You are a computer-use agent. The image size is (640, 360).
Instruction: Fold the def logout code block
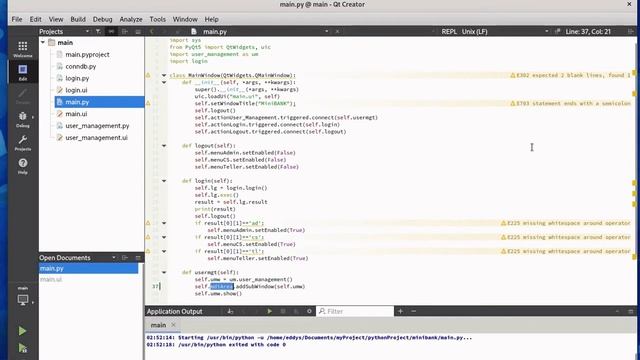[x=164, y=145]
